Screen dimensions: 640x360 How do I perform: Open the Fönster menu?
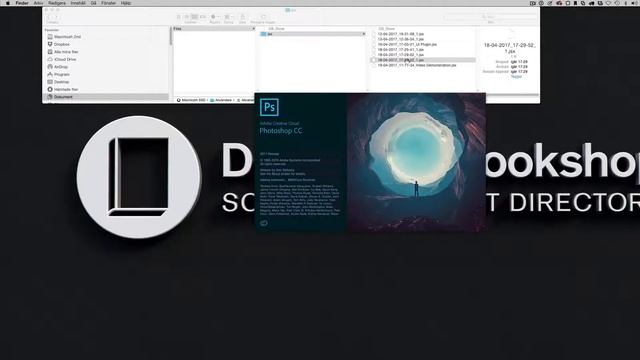point(108,3)
